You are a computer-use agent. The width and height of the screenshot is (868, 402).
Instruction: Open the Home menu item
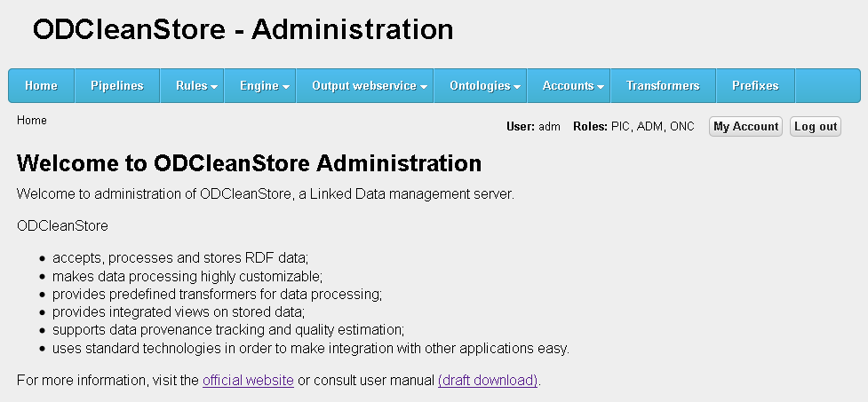[x=41, y=86]
